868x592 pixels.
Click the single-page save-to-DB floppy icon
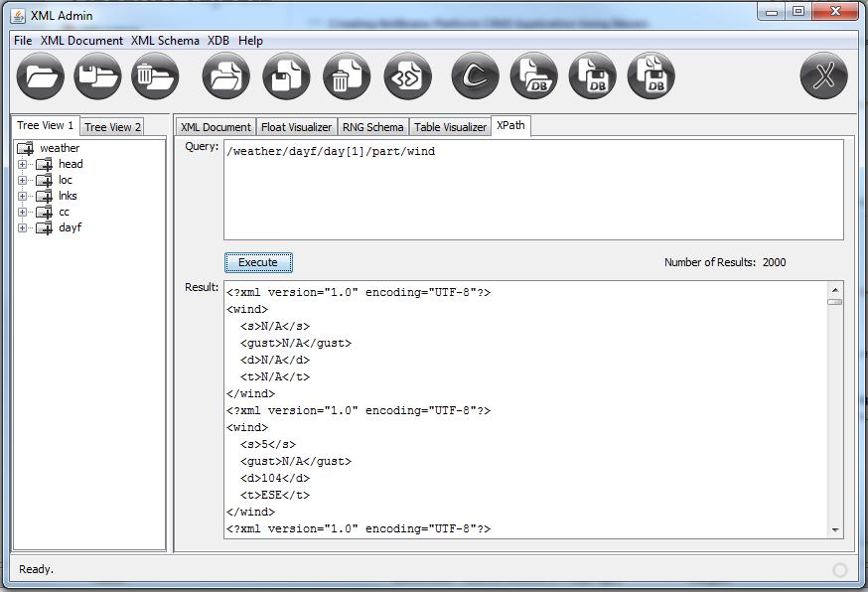tap(592, 76)
